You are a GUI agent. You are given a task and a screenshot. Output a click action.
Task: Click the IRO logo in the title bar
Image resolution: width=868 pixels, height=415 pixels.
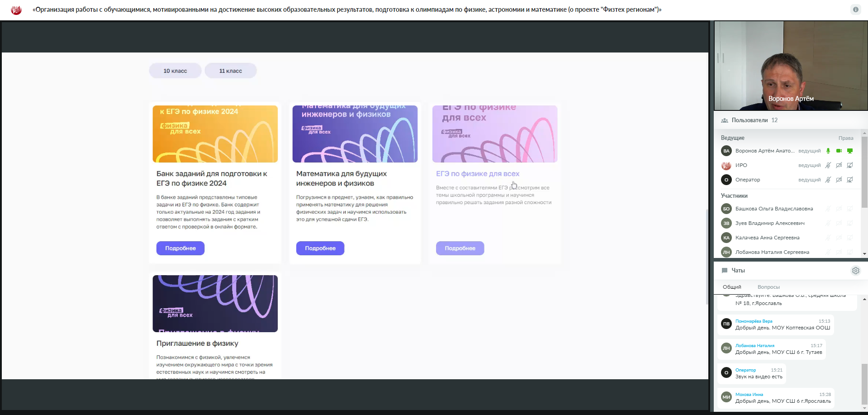16,10
